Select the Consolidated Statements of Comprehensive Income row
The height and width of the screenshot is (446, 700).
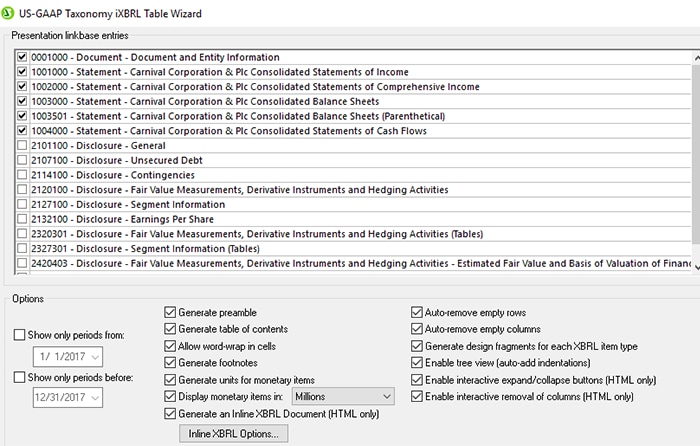click(x=250, y=87)
